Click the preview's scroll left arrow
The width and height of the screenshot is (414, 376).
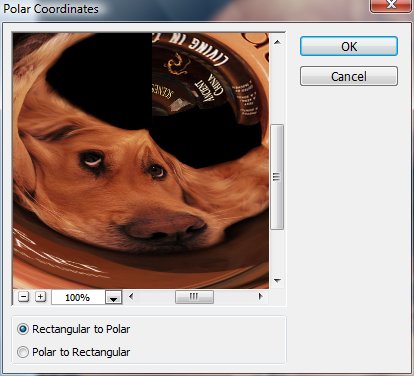(131, 296)
